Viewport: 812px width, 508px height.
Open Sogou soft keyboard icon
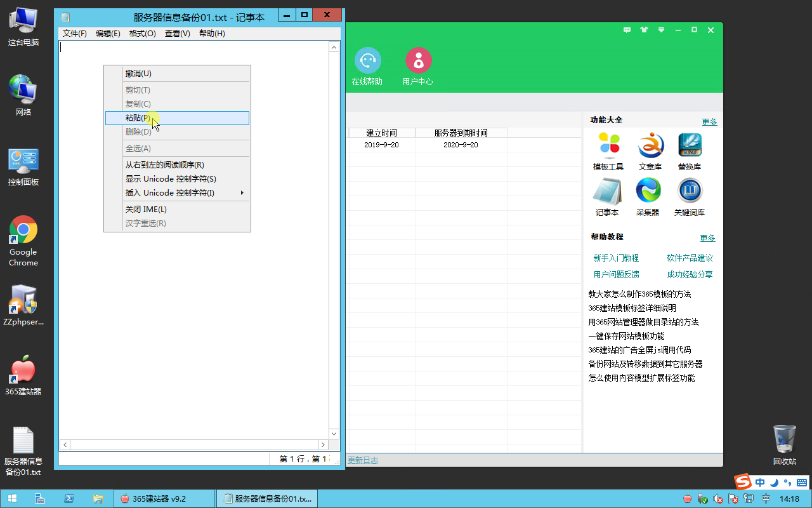point(802,483)
